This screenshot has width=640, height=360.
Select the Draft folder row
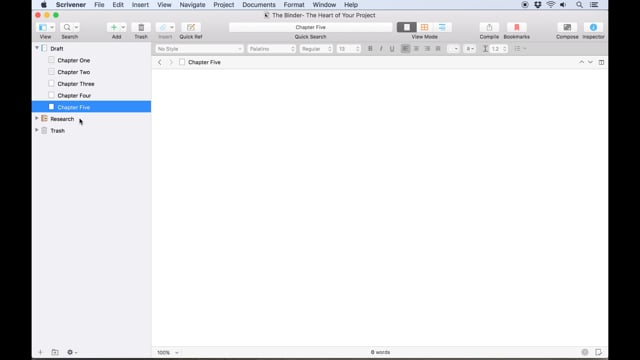pos(91,49)
